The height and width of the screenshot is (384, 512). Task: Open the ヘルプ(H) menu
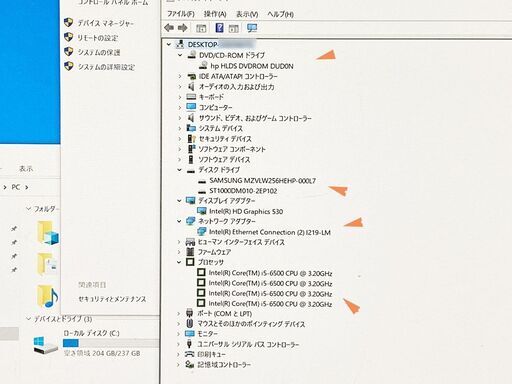pyautogui.click(x=280, y=14)
